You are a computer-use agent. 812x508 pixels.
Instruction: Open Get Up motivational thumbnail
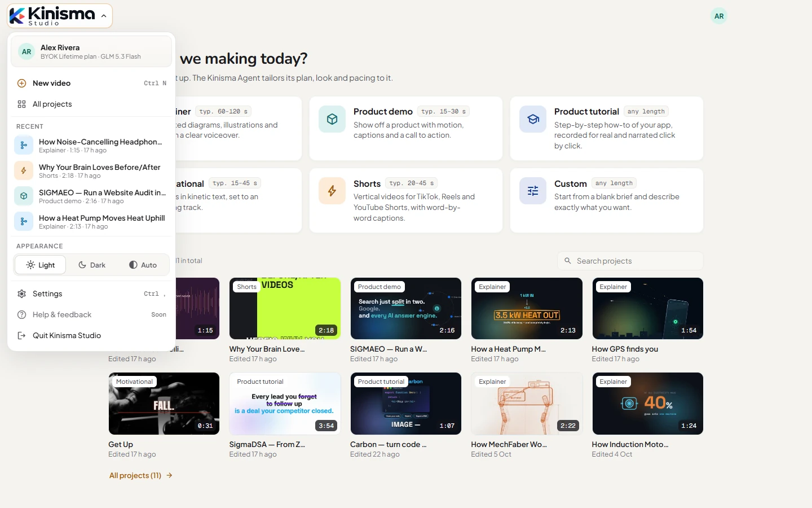(x=164, y=404)
